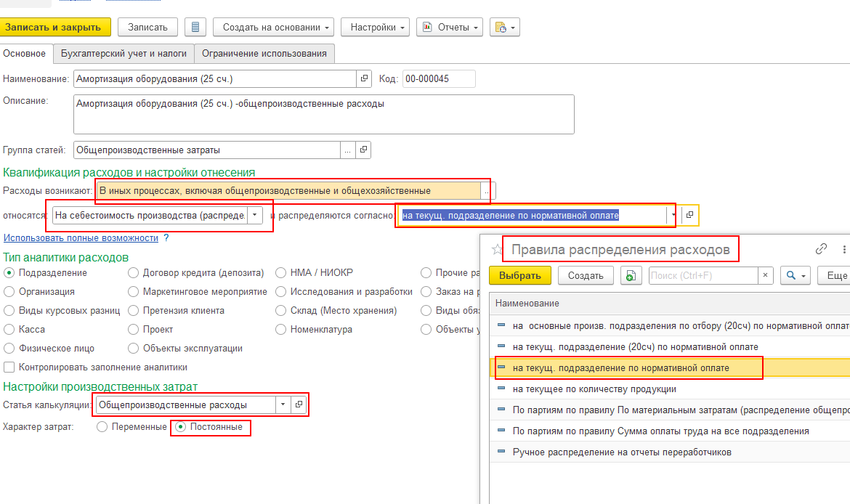
Task: Select highlighted row на текущ. подразделение по нормативной оплате
Action: (670, 368)
